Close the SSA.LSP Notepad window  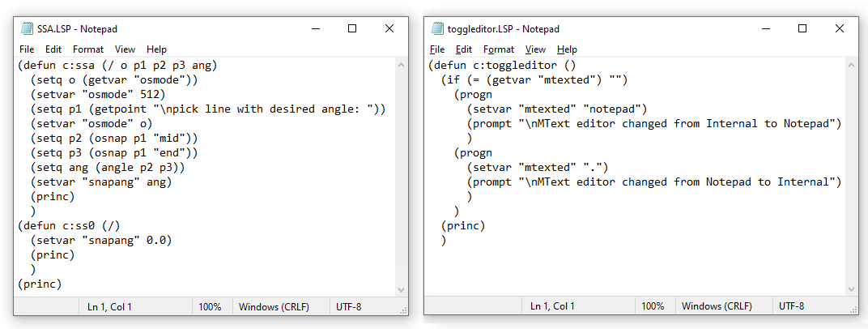389,28
